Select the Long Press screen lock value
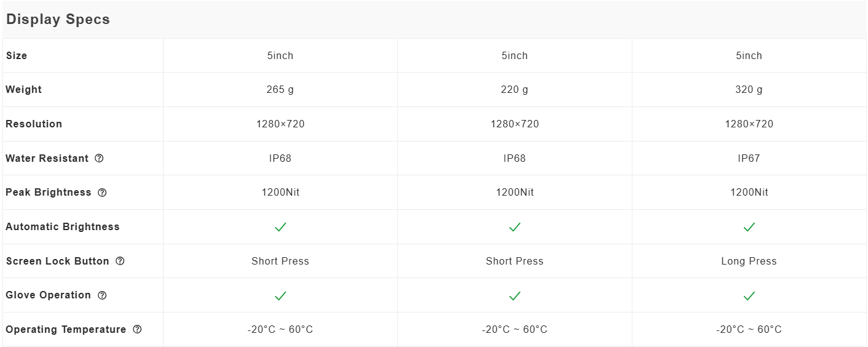 (x=749, y=261)
